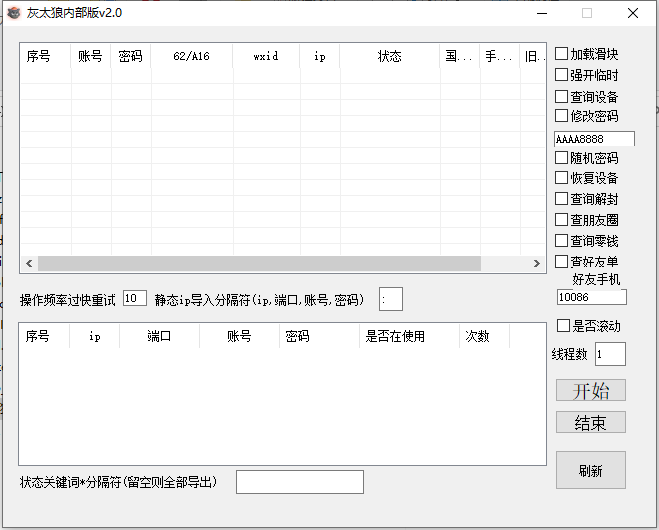Minimize the application window
Image resolution: width=659 pixels, height=530 pixels.
pyautogui.click(x=541, y=13)
